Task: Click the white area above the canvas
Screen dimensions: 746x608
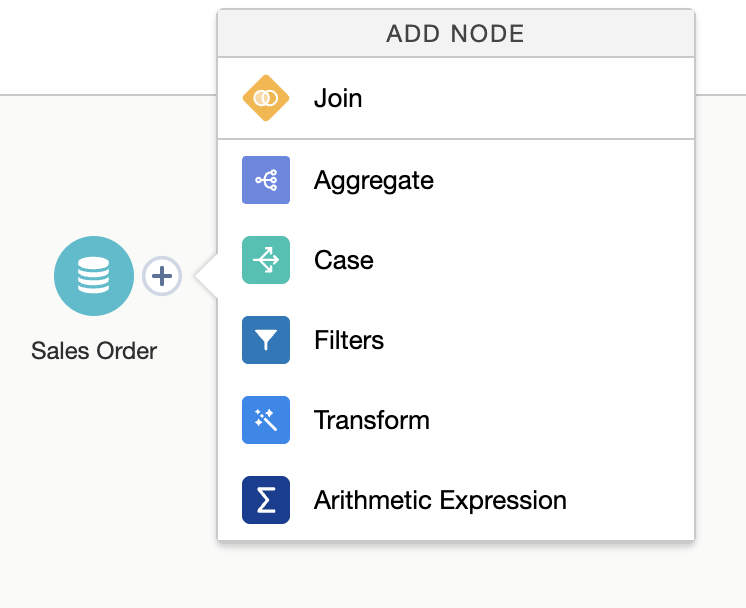Action: pyautogui.click(x=100, y=45)
